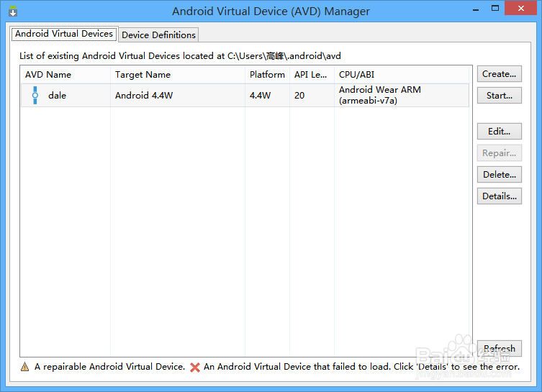Delete the selected AVD
This screenshot has height=392, width=542.
tap(499, 175)
